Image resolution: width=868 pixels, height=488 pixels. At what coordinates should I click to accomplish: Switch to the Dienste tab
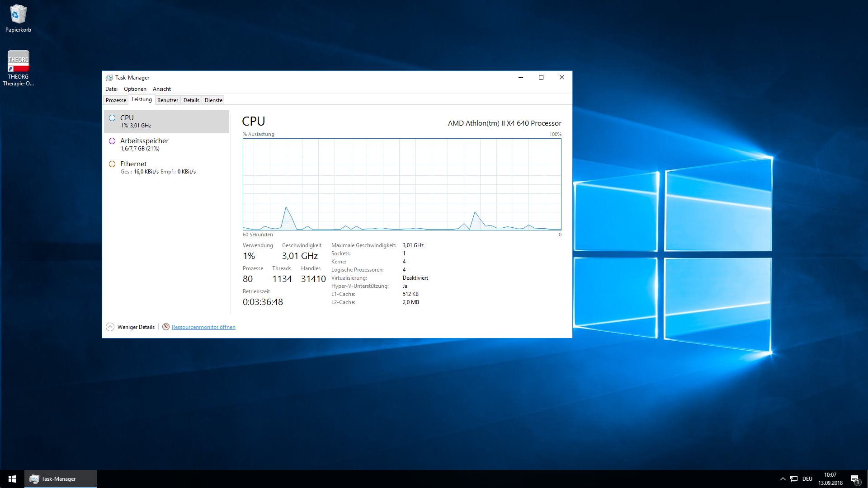pos(213,100)
